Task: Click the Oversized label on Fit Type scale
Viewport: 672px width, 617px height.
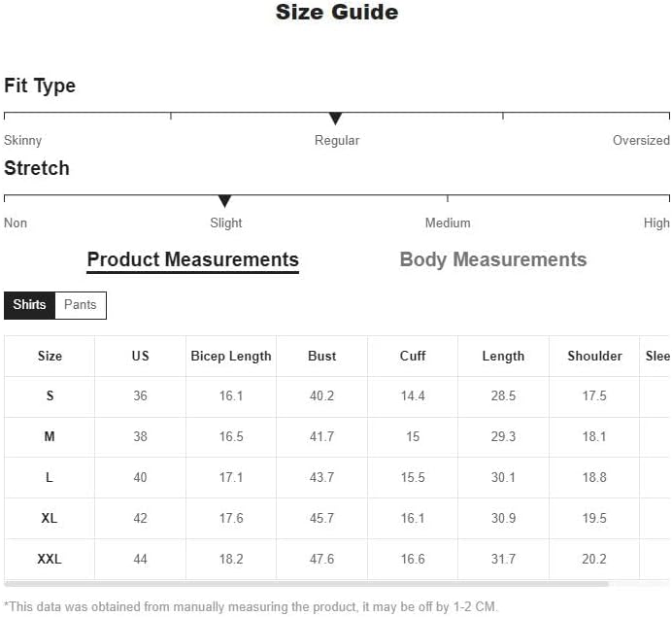Action: tap(641, 141)
